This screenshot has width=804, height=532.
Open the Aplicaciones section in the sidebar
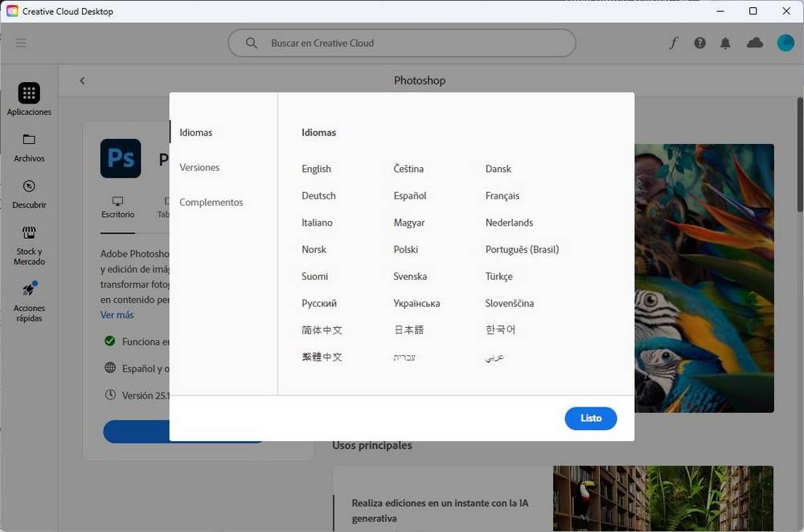point(29,98)
